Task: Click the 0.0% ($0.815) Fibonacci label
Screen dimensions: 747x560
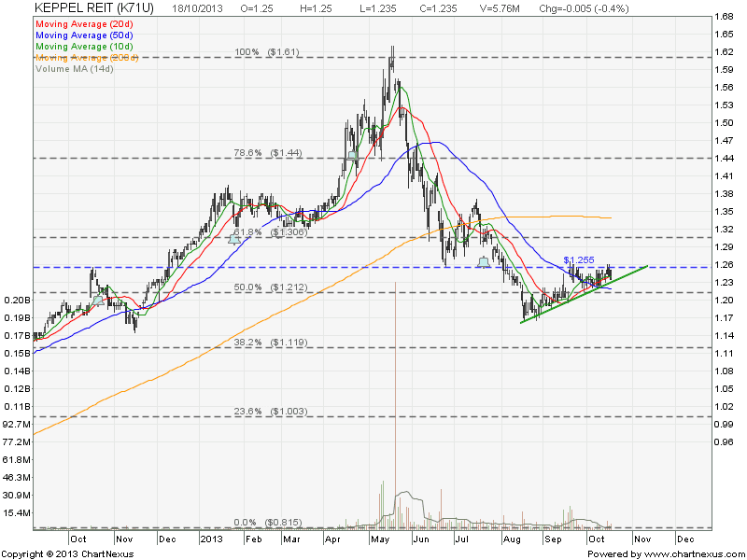Action: [268, 523]
